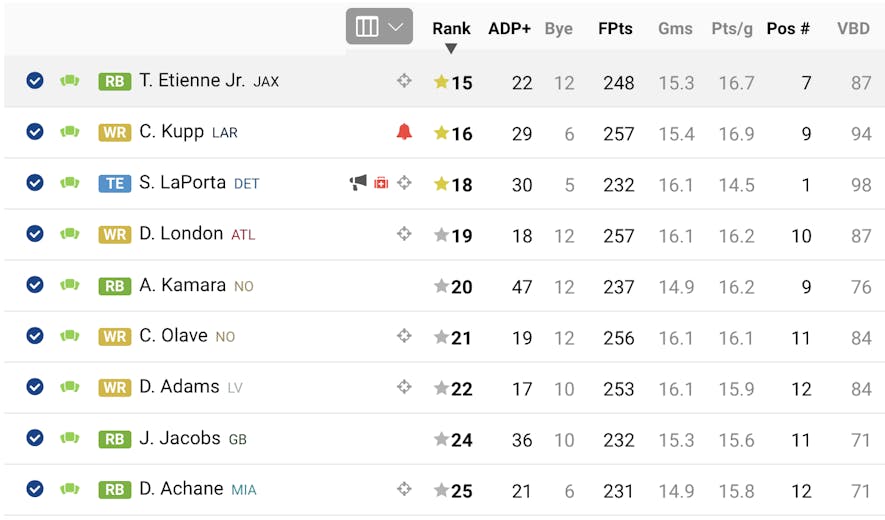Uncheck the checkbox for T. Etienne Jr.
Image resolution: width=885 pixels, height=520 pixels.
[35, 81]
